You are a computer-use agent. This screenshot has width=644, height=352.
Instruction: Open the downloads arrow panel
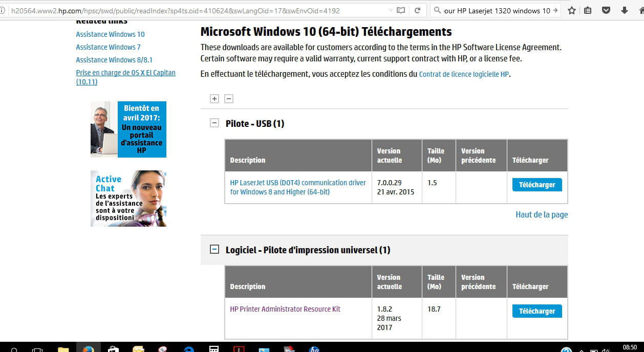(624, 10)
